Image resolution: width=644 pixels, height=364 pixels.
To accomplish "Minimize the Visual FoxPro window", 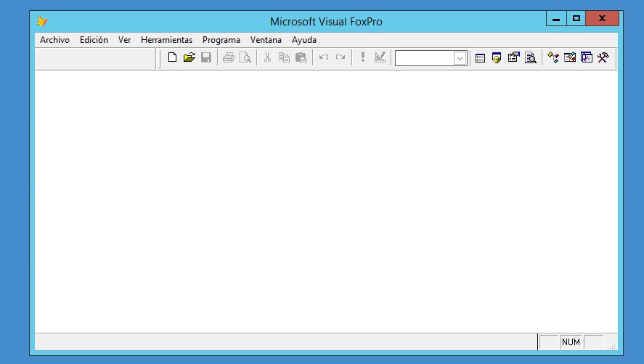I will pyautogui.click(x=556, y=18).
